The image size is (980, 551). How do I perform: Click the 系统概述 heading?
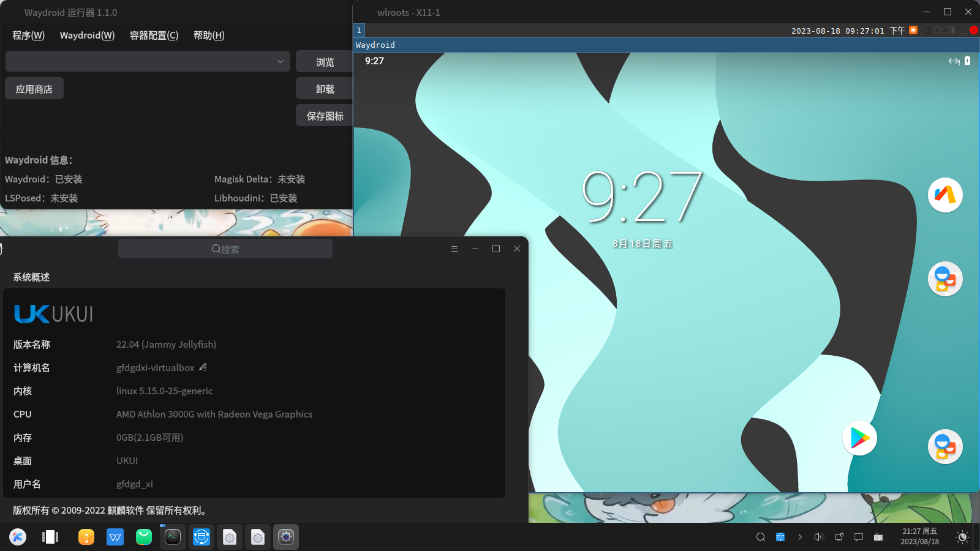[x=31, y=277]
